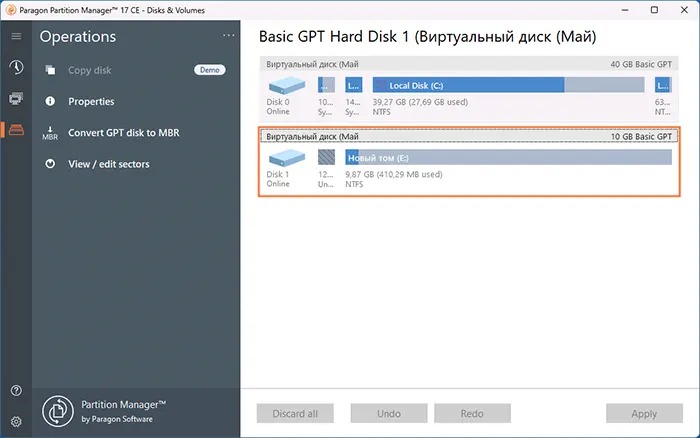Click the Paragon app icon in title bar

(x=11, y=10)
